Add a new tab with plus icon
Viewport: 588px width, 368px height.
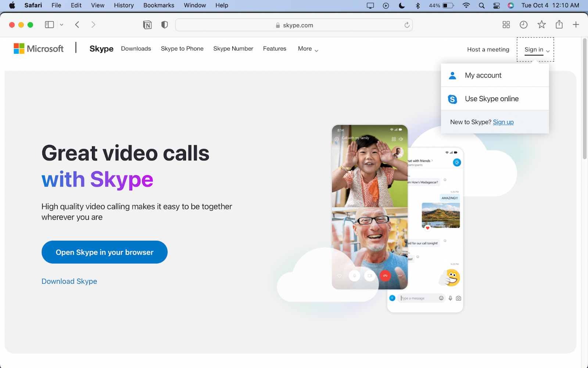576,25
